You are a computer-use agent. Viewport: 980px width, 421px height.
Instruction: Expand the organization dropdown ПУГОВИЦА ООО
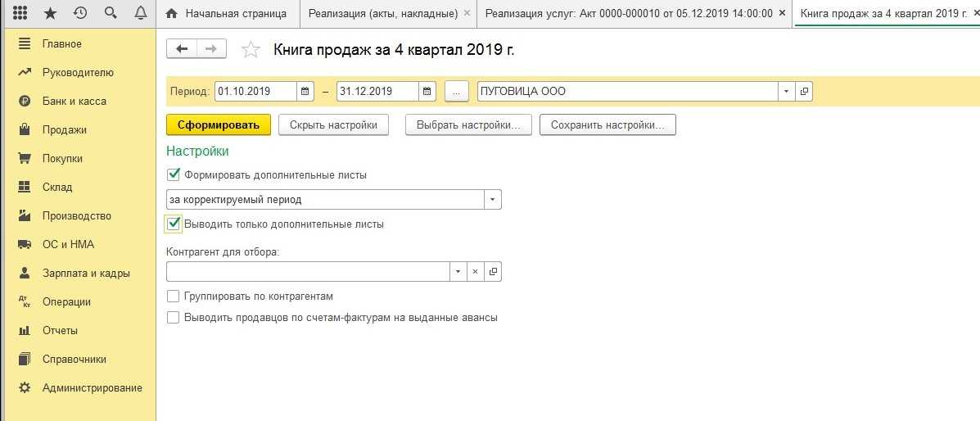coord(786,92)
